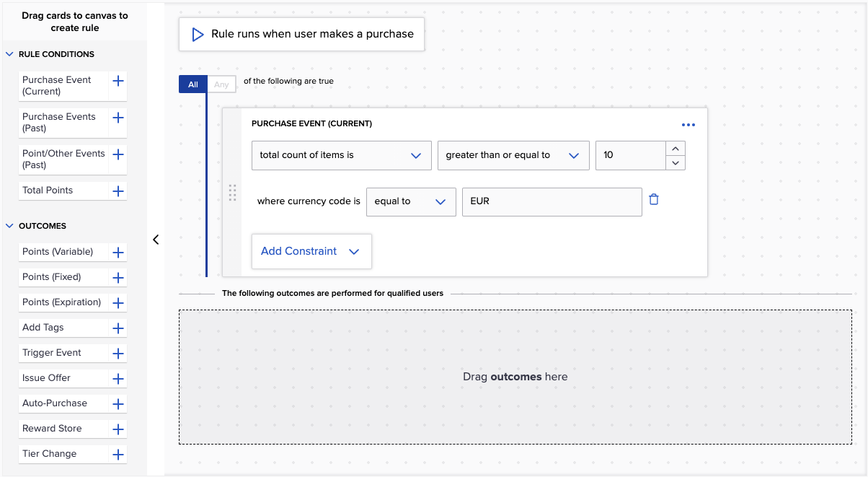Click the EUR currency code input field
The image size is (868, 477).
(552, 201)
